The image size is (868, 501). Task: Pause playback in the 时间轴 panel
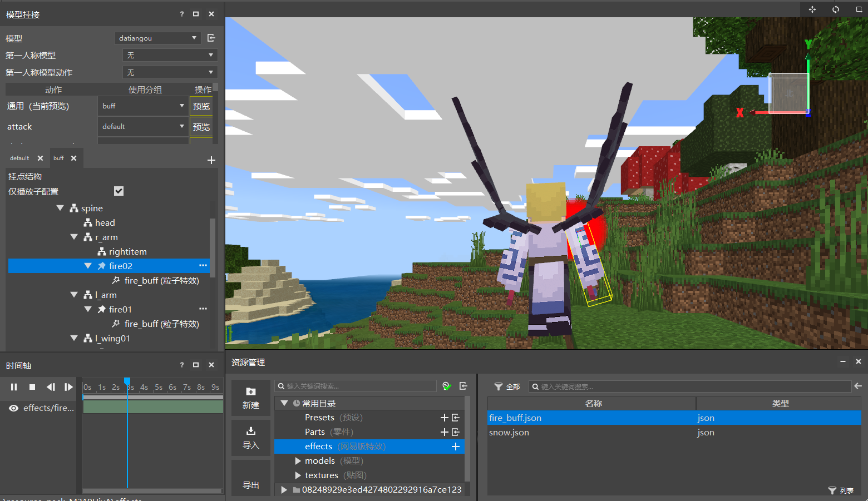(14, 387)
